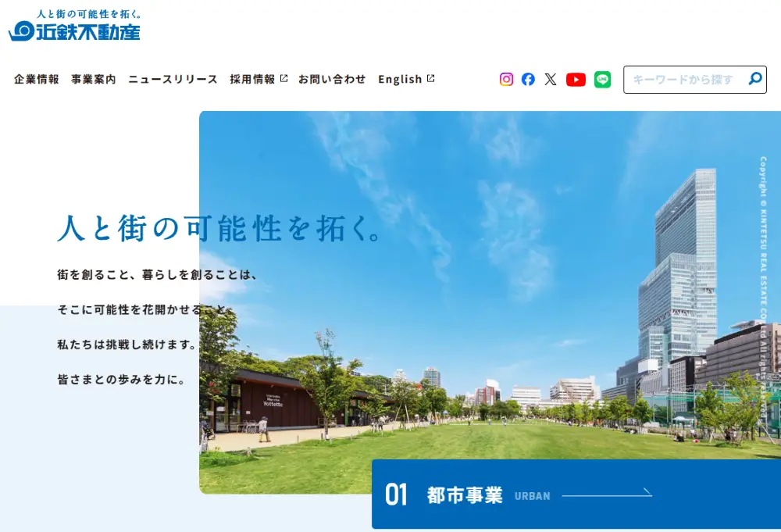Click external link icon beside 採用情報
The height and width of the screenshot is (532, 781).
pos(284,78)
